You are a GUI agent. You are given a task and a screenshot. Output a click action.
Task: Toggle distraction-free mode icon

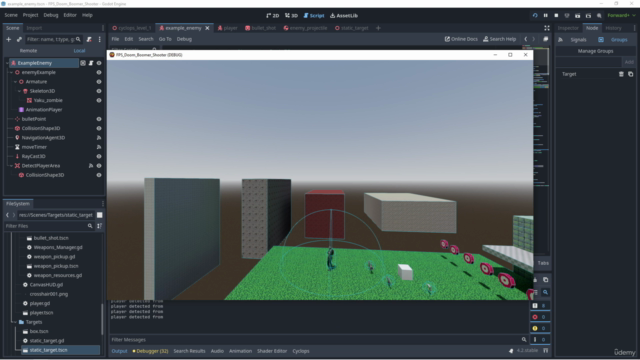pyautogui.click(x=547, y=28)
